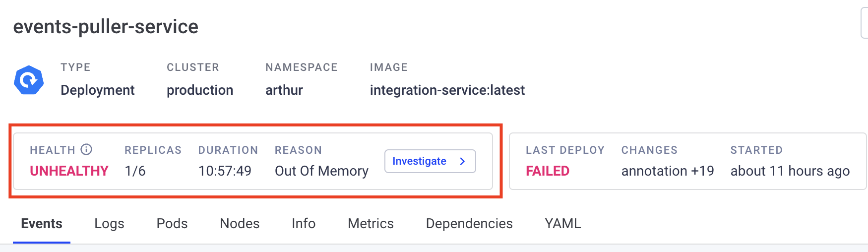Show the Metrics tab
This screenshot has width=868, height=252.
[371, 224]
